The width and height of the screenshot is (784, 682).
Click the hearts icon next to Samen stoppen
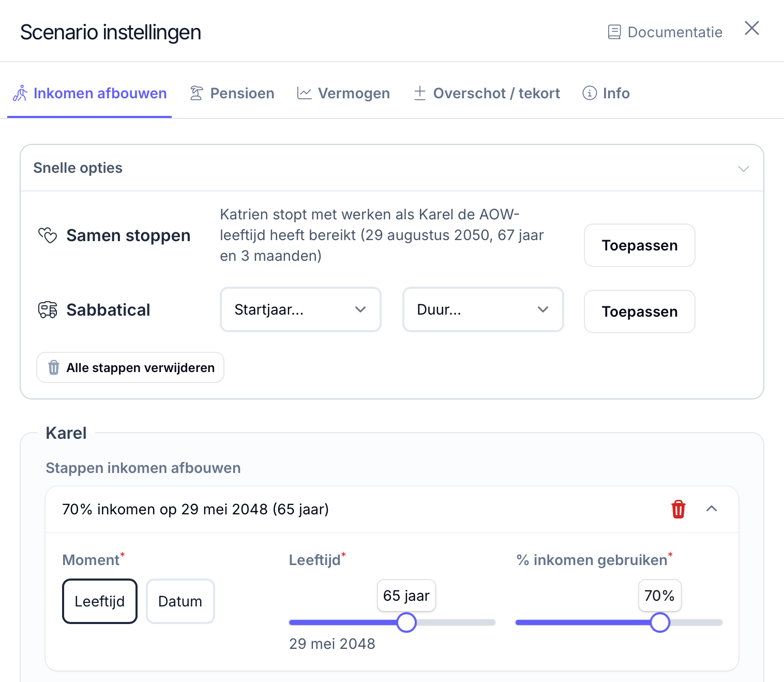pos(48,235)
